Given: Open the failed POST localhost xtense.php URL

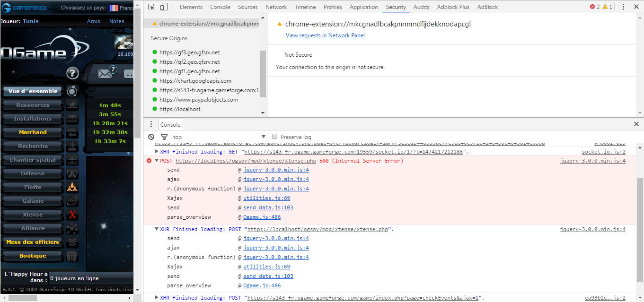Looking at the screenshot, I should click(245, 161).
